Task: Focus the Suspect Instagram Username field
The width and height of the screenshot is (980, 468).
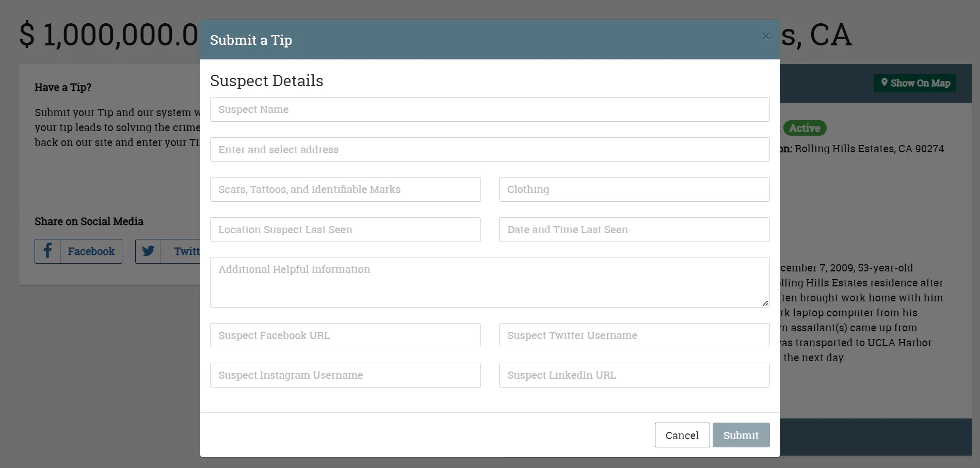Action: 345,375
